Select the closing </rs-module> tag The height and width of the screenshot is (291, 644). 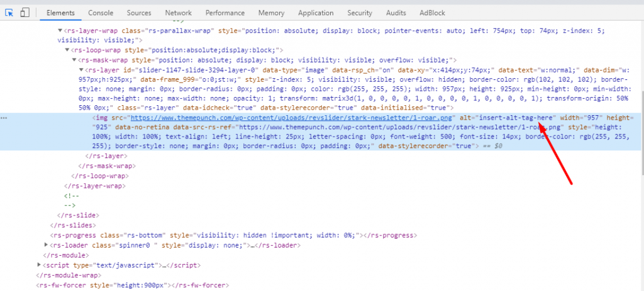65,254
